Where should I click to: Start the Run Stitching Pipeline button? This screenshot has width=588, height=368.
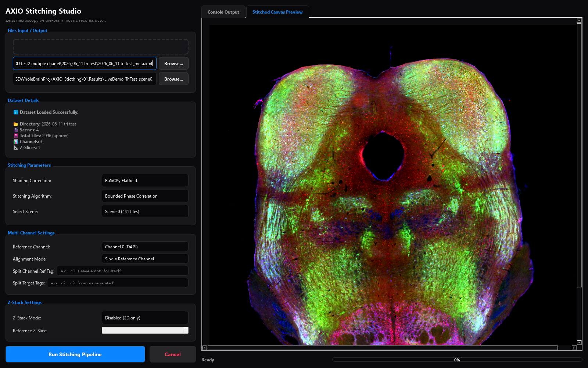click(75, 354)
